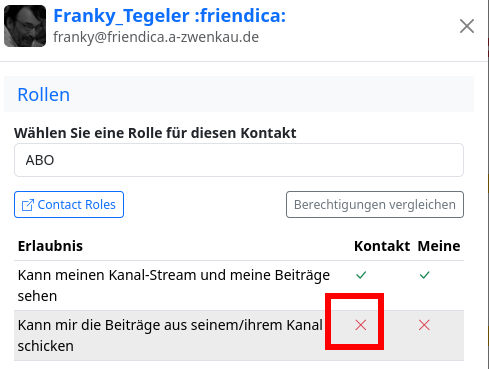This screenshot has height=369, width=489.
Task: Click the external-link icon in Contact Roles
Action: (x=28, y=205)
